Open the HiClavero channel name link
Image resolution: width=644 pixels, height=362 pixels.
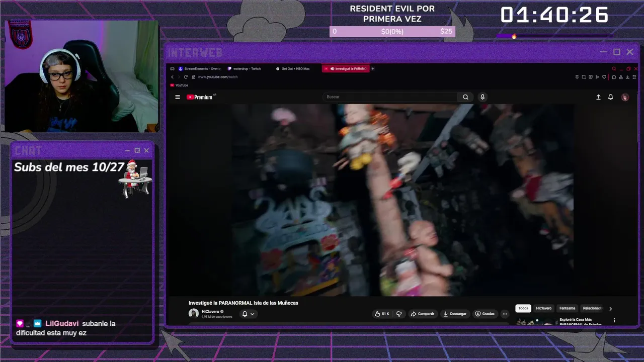pyautogui.click(x=210, y=312)
